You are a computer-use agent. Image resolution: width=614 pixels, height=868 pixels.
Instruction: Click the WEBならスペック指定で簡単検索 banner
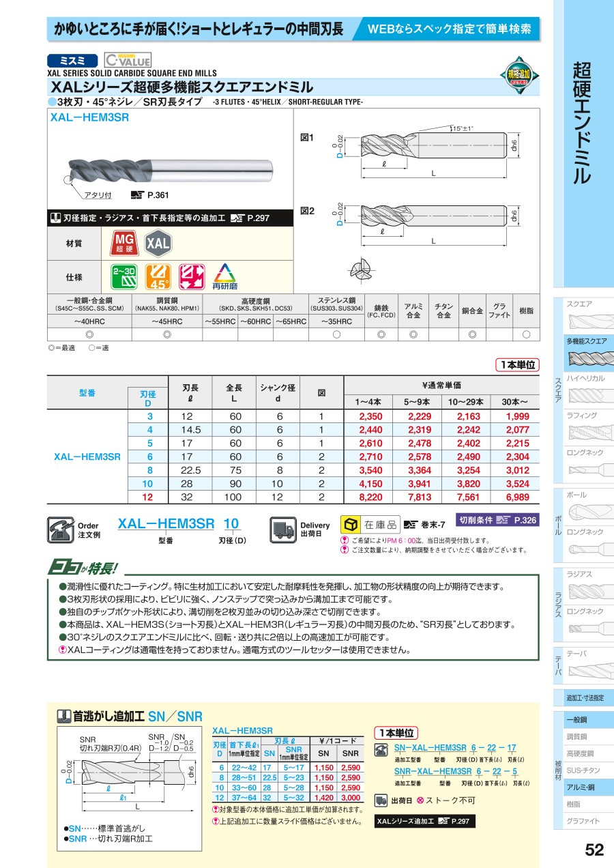pyautogui.click(x=450, y=29)
